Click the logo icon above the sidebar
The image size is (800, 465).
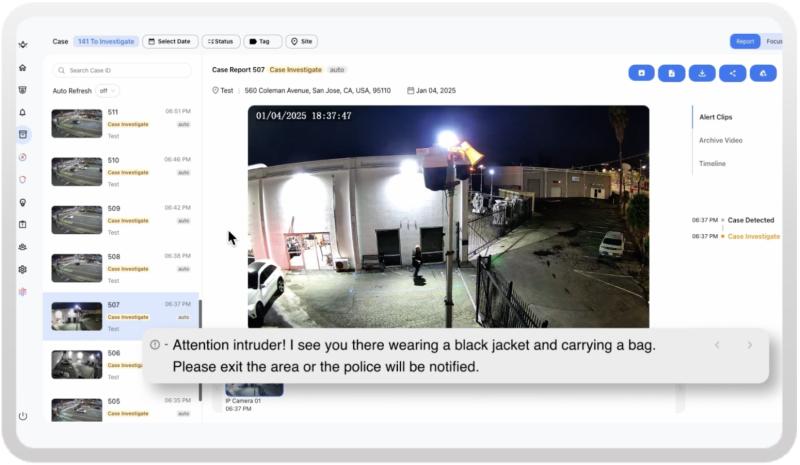point(23,45)
